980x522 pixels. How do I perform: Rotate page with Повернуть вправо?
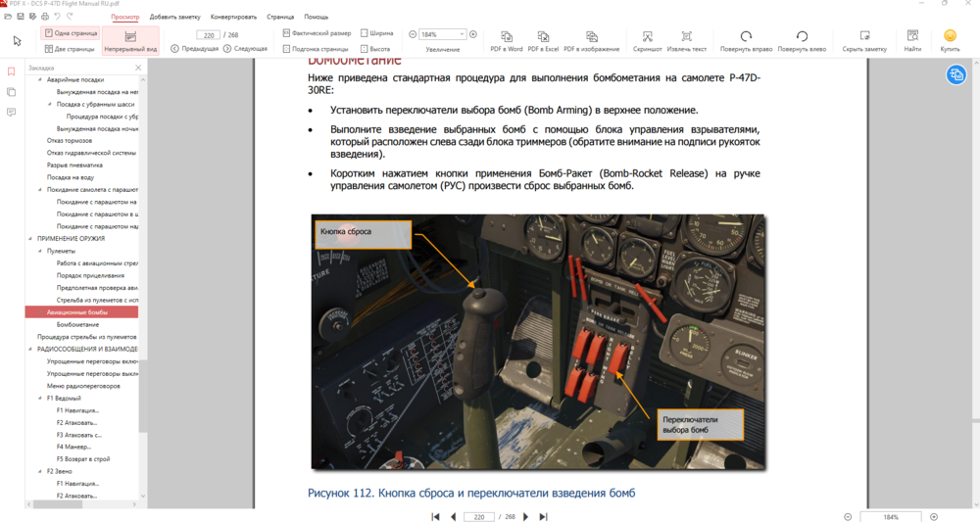746,40
